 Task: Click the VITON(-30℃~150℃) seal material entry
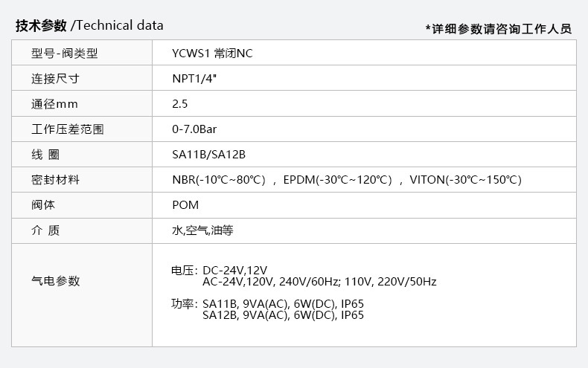pos(466,180)
